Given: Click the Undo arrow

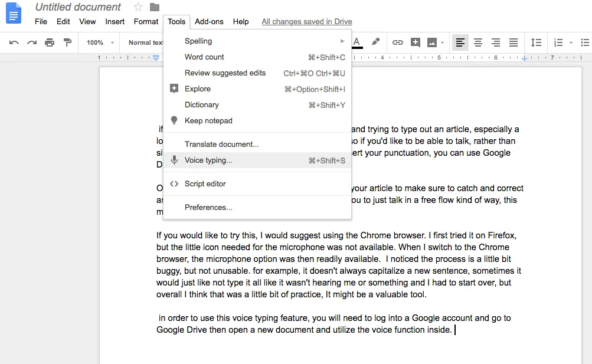Looking at the screenshot, I should click(14, 42).
